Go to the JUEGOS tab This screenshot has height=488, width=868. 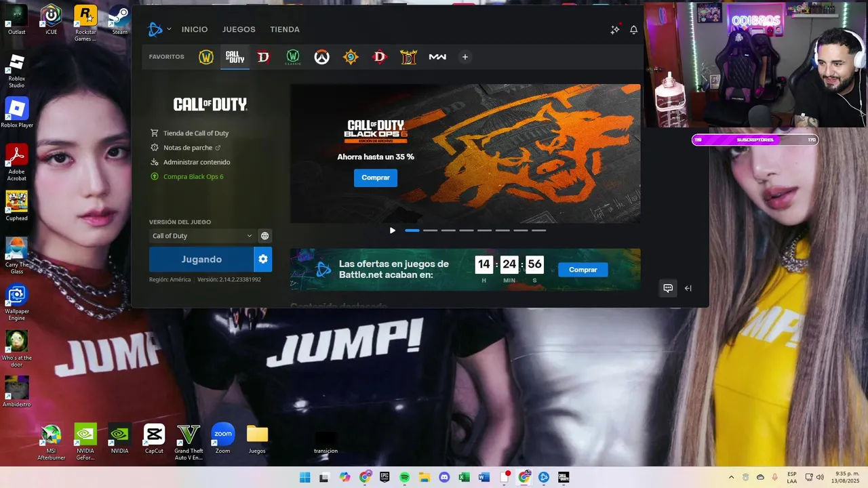[x=239, y=30]
